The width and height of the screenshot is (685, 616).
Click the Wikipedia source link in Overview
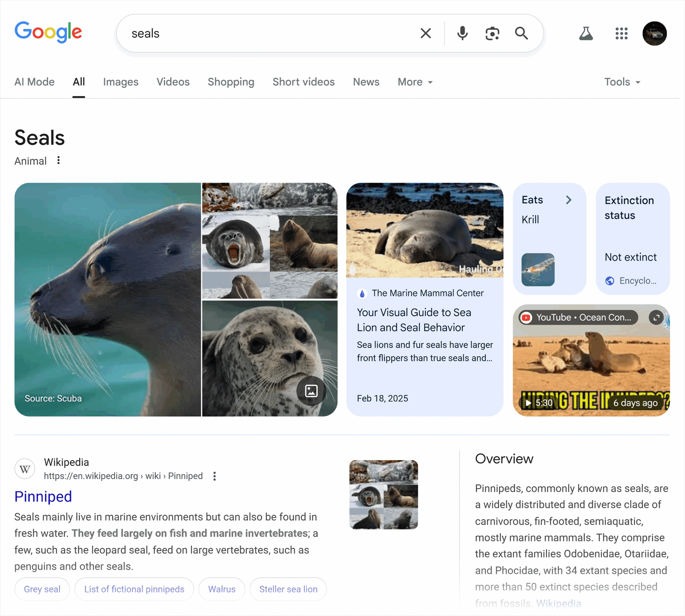click(558, 603)
